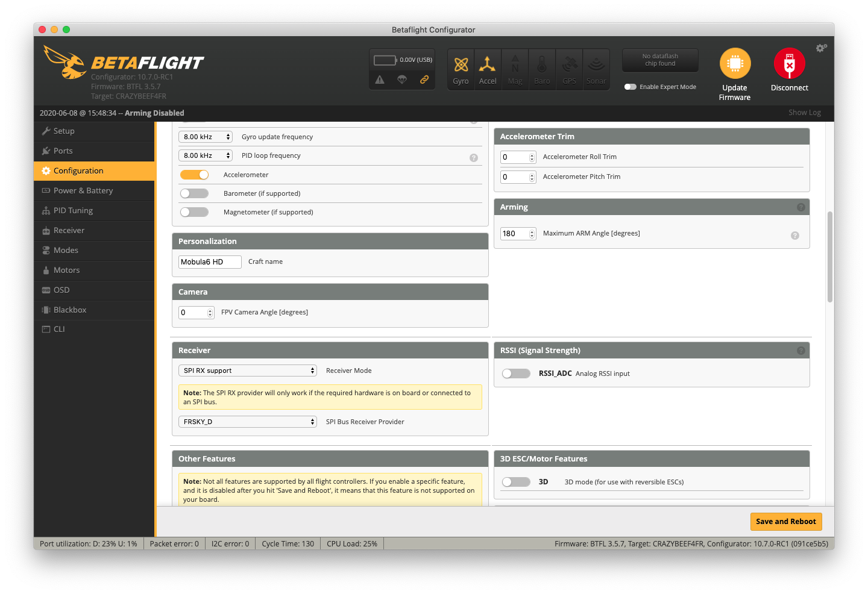
Task: Open the Gyro update frequency dropdown
Action: [x=206, y=137]
